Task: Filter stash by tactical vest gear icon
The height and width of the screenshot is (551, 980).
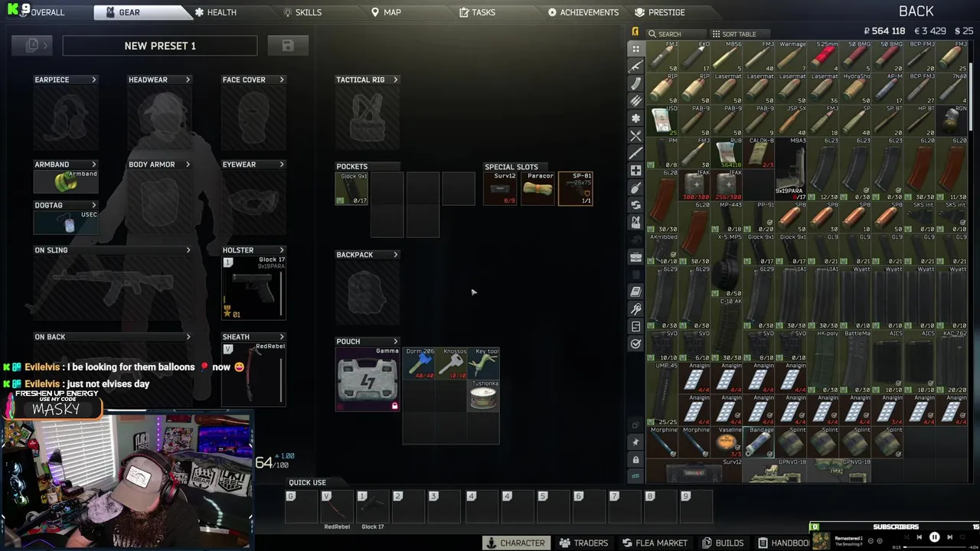Action: (x=635, y=223)
